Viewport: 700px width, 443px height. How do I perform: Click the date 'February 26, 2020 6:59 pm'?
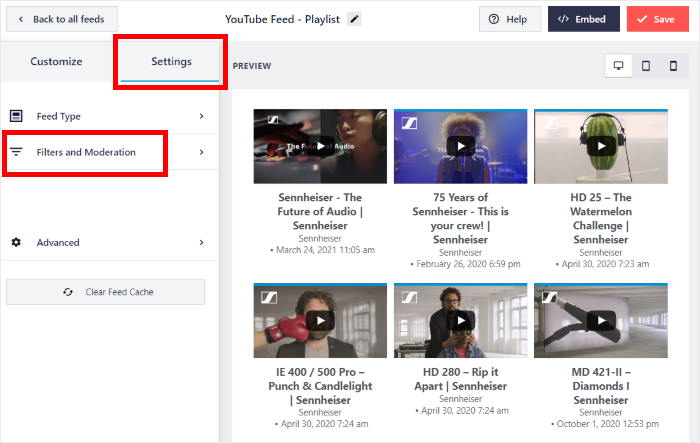tap(468, 264)
